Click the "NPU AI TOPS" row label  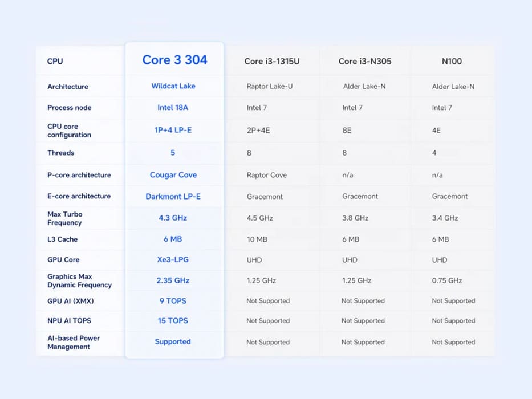69,320
